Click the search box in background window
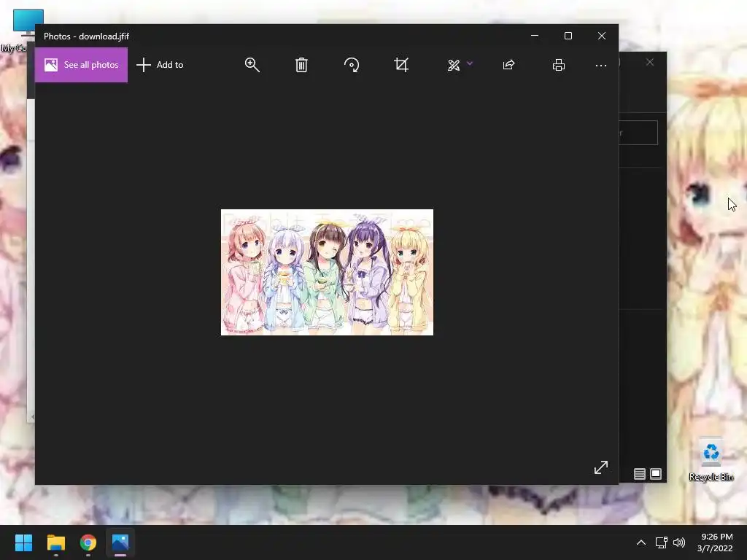The image size is (747, 560). point(638,133)
